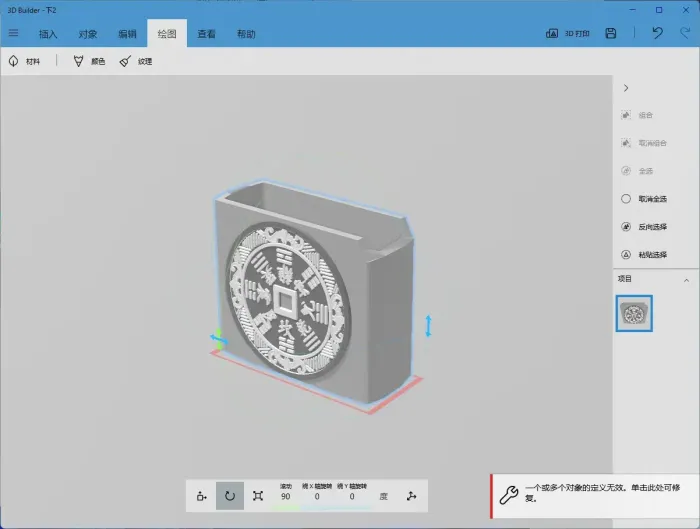Select the rotate tool in bottom toolbar
The height and width of the screenshot is (529, 700).
point(230,496)
